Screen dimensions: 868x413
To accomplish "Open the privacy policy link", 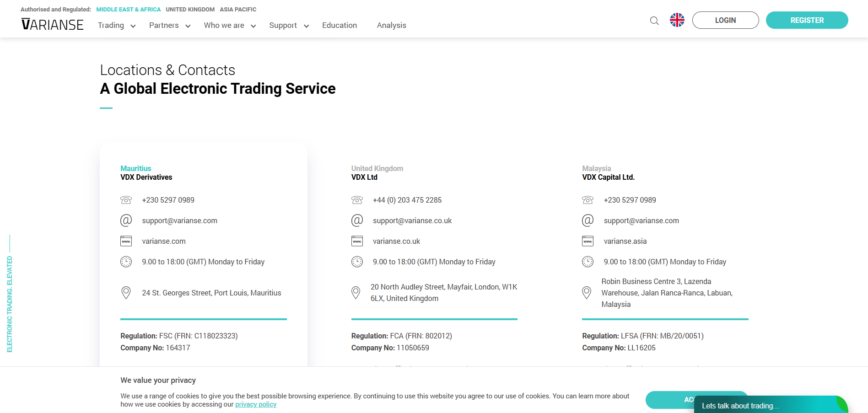I will pos(256,404).
